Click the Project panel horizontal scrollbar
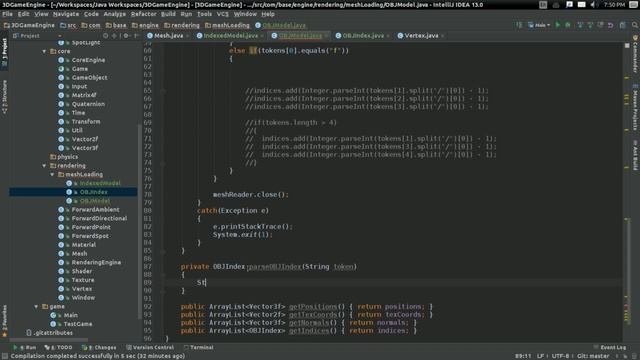The height and width of the screenshot is (360, 640). [48, 339]
